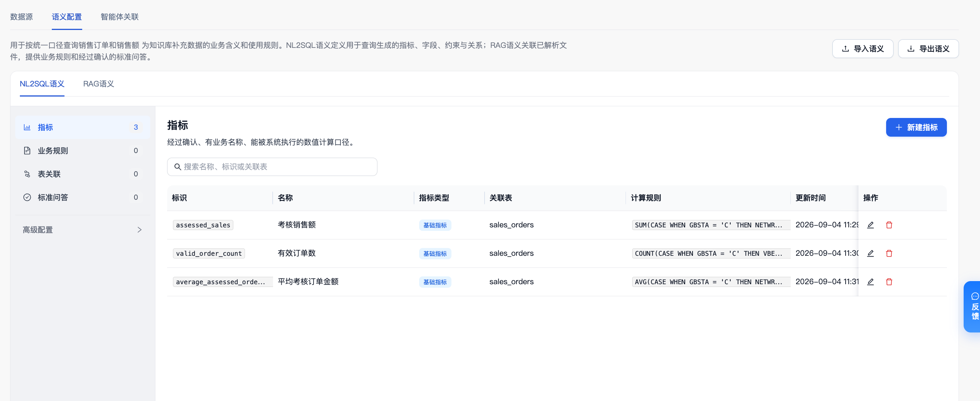
Task: Switch to the RAG语义 sub-tab
Action: click(x=99, y=84)
